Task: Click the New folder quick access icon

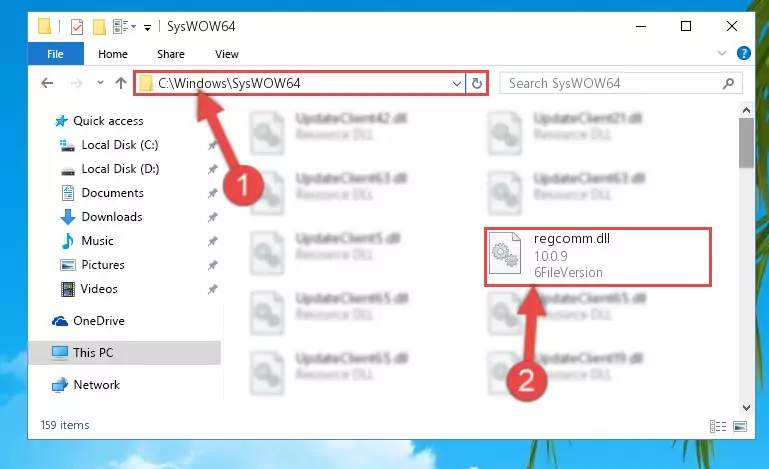Action: tap(99, 26)
